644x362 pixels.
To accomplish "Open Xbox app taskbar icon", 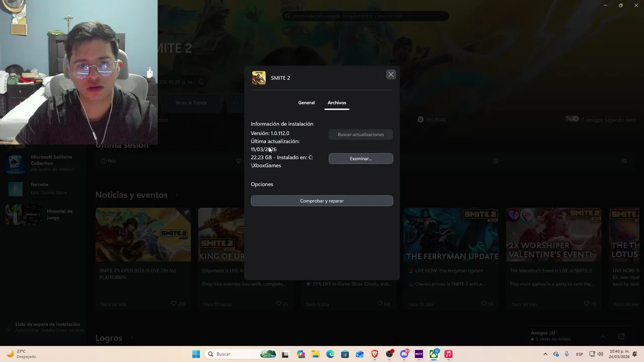I will tap(434, 354).
